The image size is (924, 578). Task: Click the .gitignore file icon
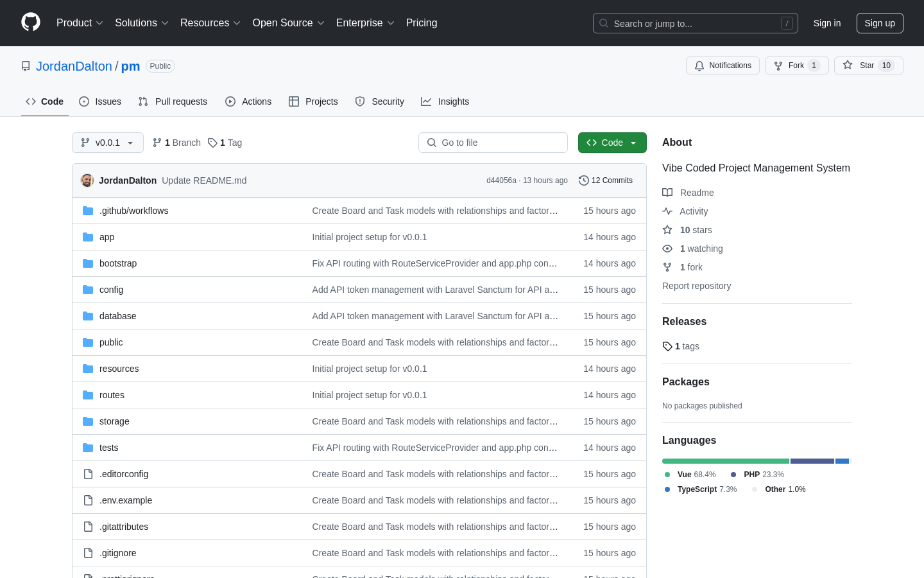click(88, 553)
